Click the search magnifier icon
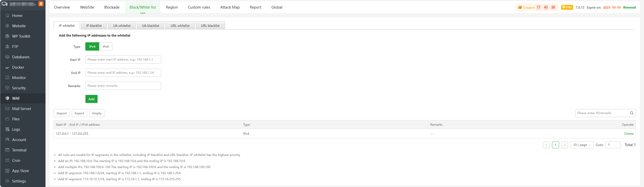Screen dimensions: 644x187 point(632,113)
